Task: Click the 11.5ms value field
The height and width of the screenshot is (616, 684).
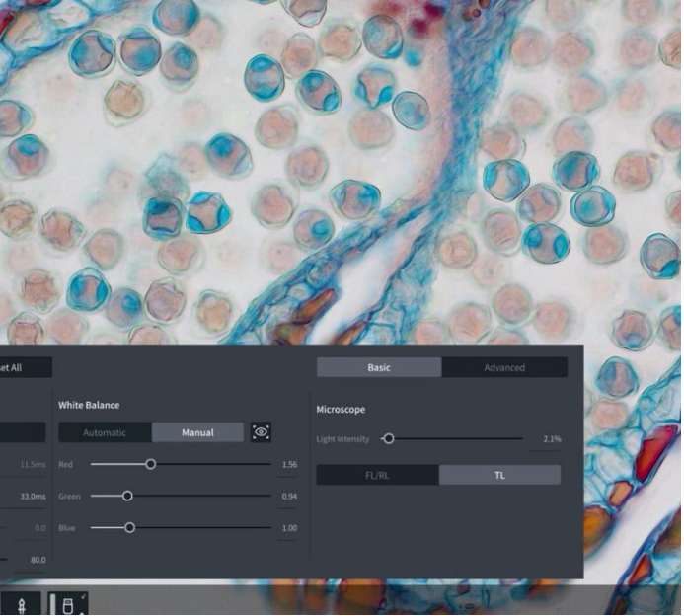Action: tap(33, 465)
